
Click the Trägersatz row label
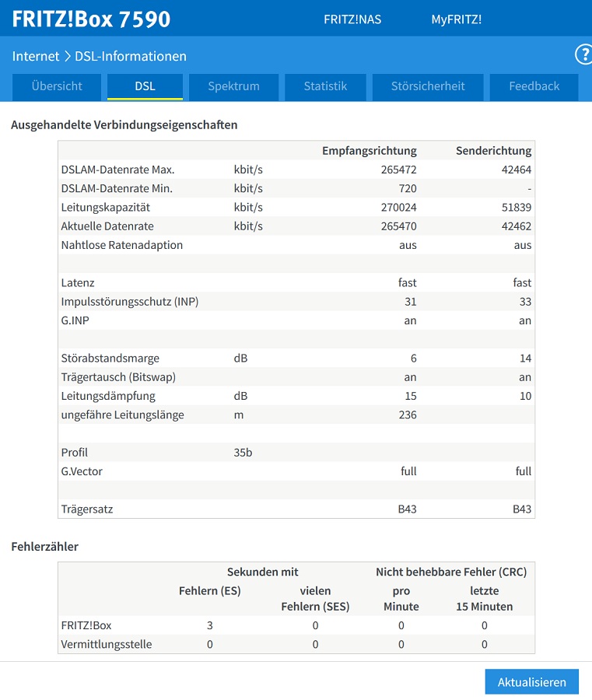coord(87,509)
